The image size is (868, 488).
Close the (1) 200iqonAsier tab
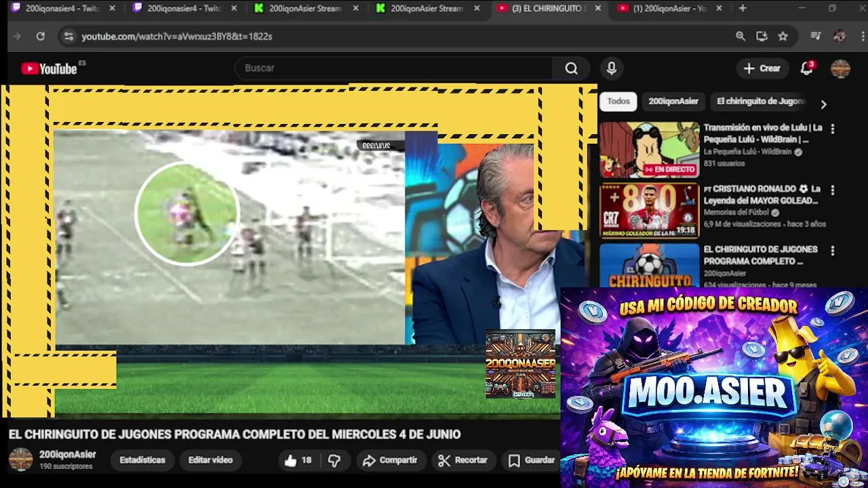[x=719, y=8]
